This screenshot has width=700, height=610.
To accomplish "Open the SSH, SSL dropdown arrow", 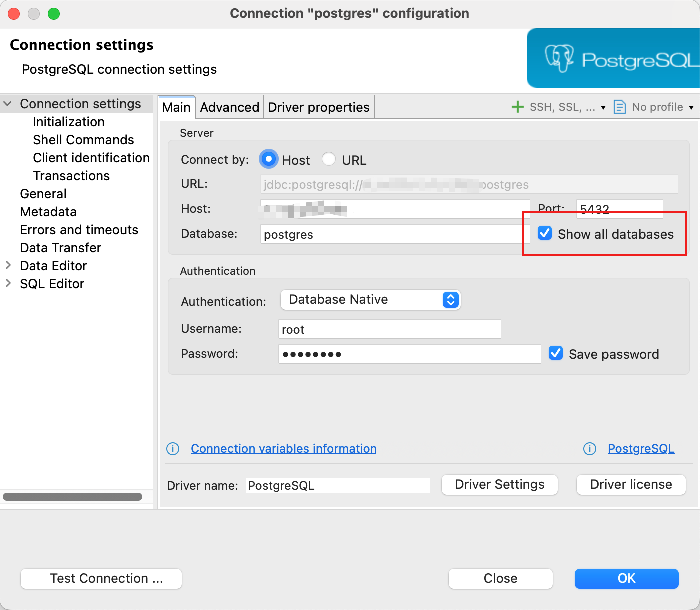I will [x=603, y=107].
